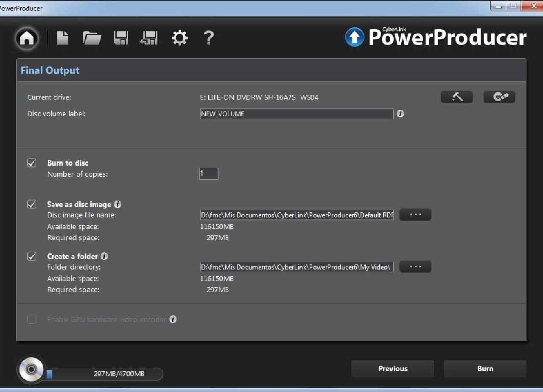Click Number of copies label
The height and width of the screenshot is (392, 543).
[x=77, y=174]
